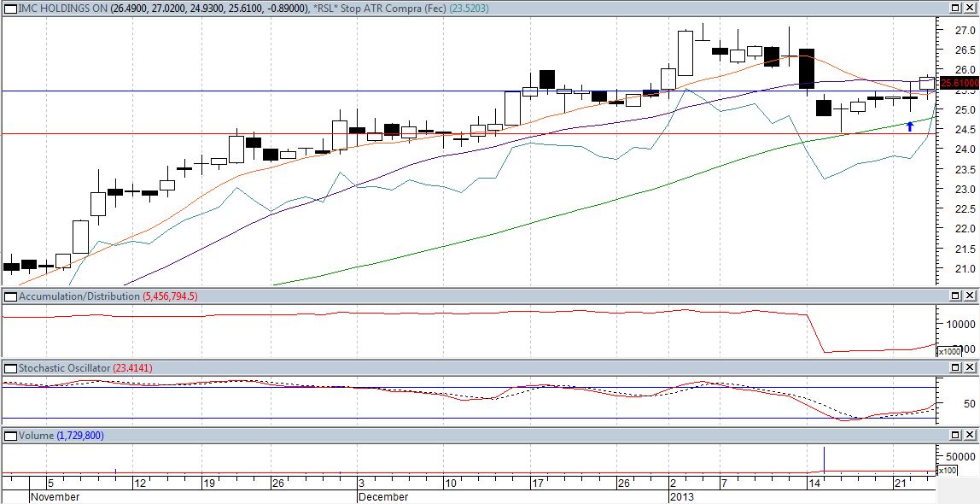The height and width of the screenshot is (504, 980).
Task: Click the Accumulation/Distribution panel icon
Action: tap(9, 296)
